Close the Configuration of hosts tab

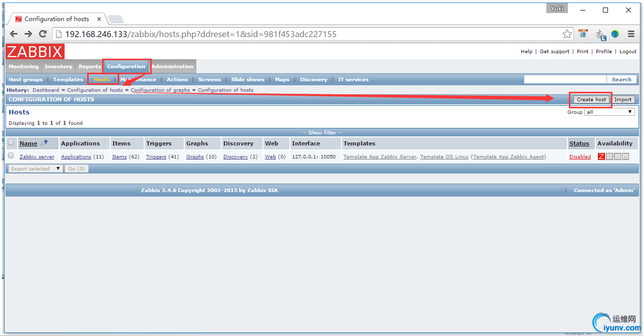[99, 19]
